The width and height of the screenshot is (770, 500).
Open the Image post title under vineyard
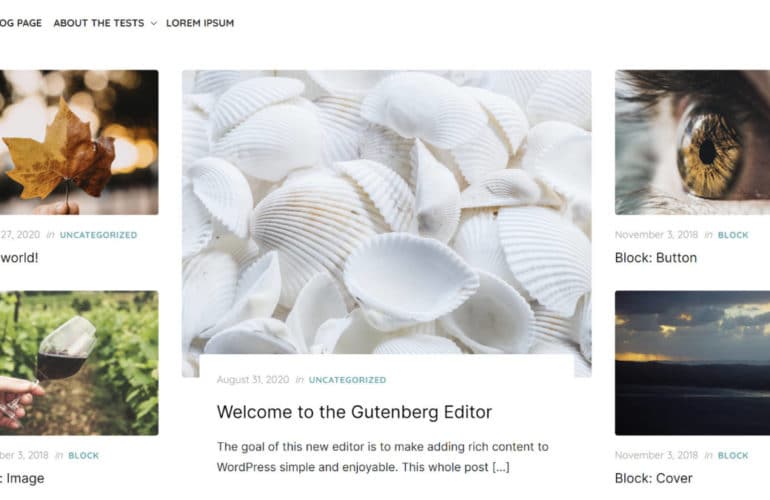point(23,478)
